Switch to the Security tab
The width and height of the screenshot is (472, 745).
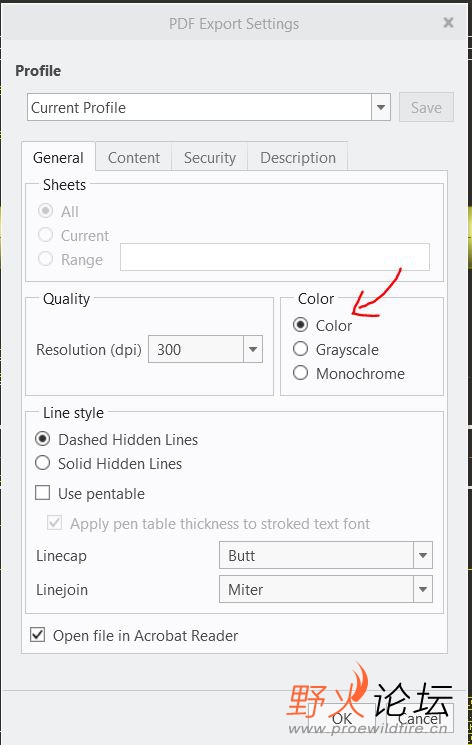210,157
